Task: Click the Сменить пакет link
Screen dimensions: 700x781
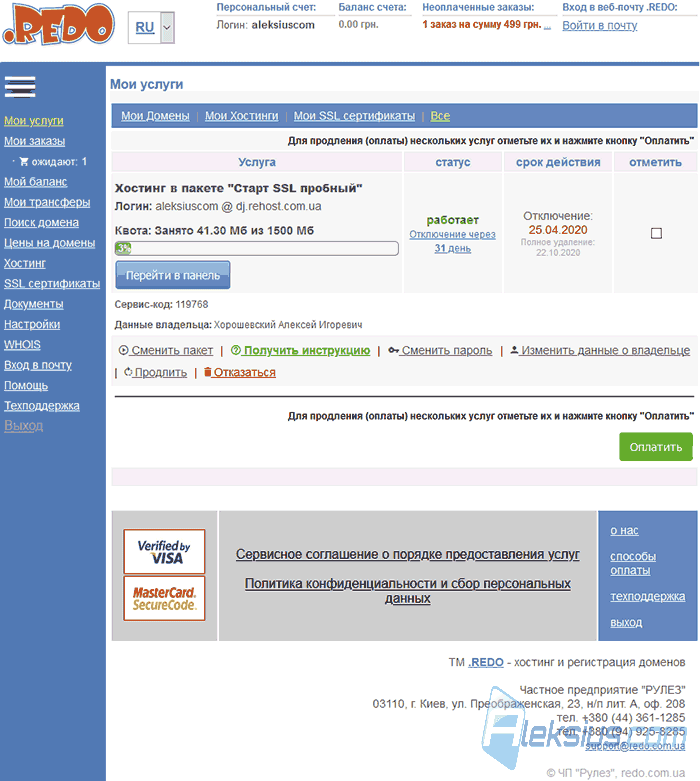Action: coord(166,350)
